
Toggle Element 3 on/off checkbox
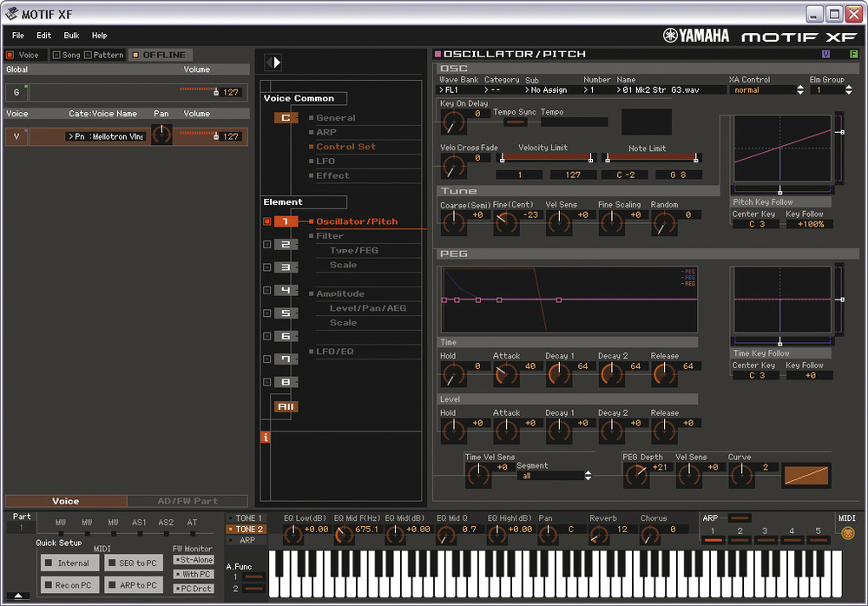pos(266,267)
